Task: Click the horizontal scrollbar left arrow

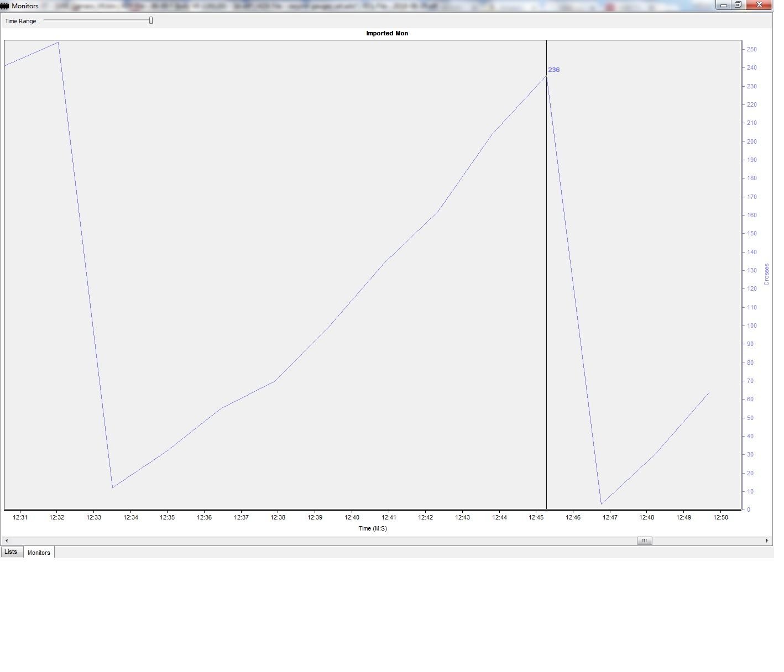Action: coord(7,540)
